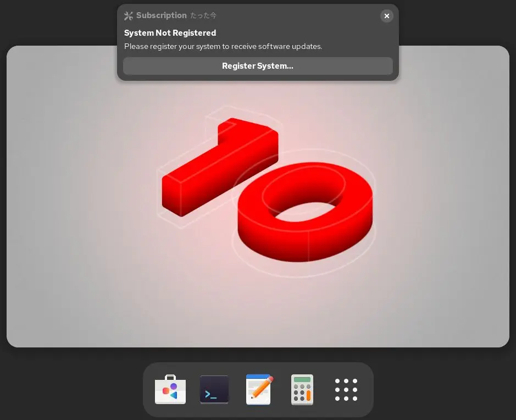Dismiss the subscription notification
The image size is (516, 420).
pos(387,16)
